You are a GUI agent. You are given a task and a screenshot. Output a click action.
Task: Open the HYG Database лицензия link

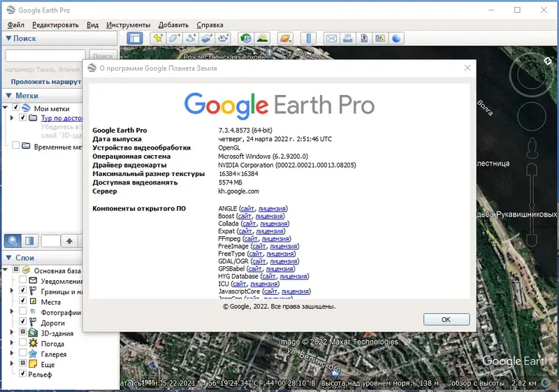(x=293, y=276)
